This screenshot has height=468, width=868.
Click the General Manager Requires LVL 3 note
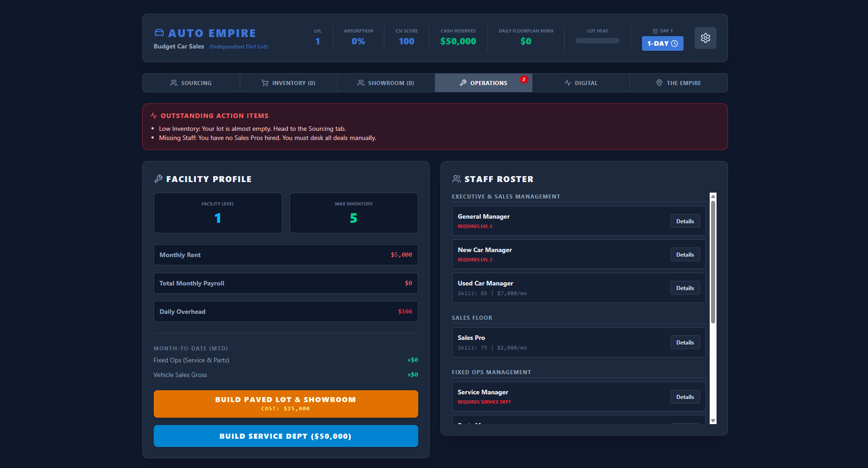(475, 226)
